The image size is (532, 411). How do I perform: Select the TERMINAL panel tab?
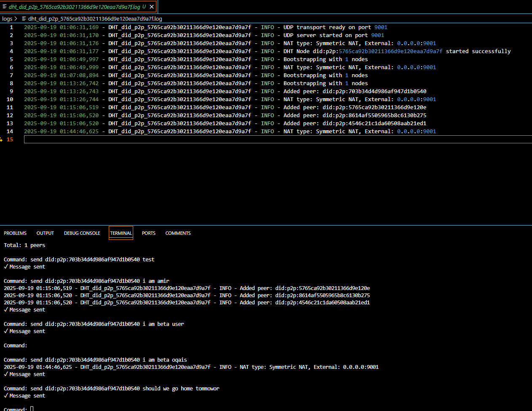click(121, 233)
